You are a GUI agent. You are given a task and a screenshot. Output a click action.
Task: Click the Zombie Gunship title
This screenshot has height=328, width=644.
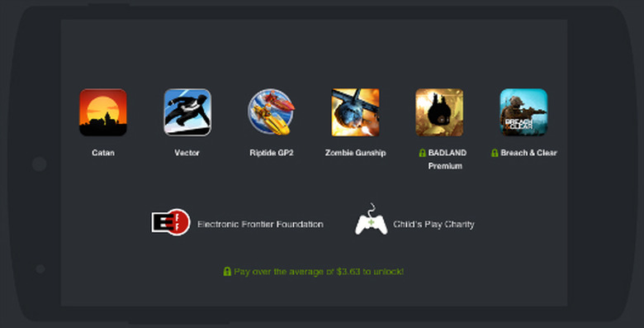click(356, 153)
